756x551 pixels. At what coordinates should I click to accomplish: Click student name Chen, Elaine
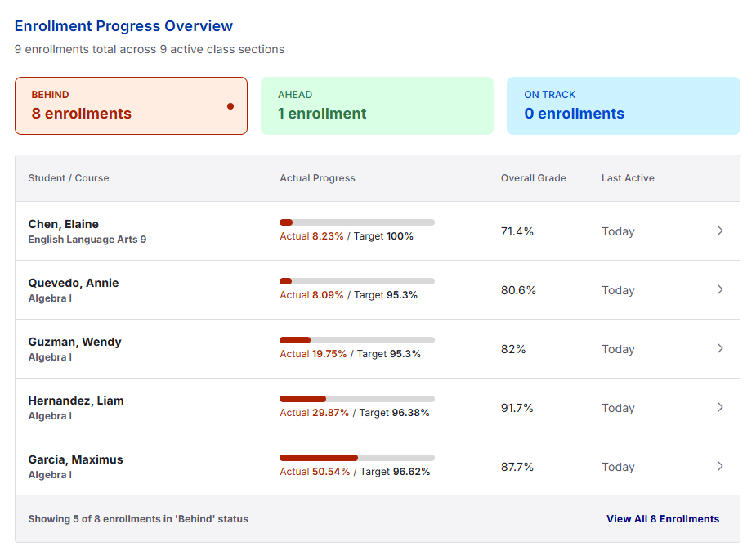(64, 224)
